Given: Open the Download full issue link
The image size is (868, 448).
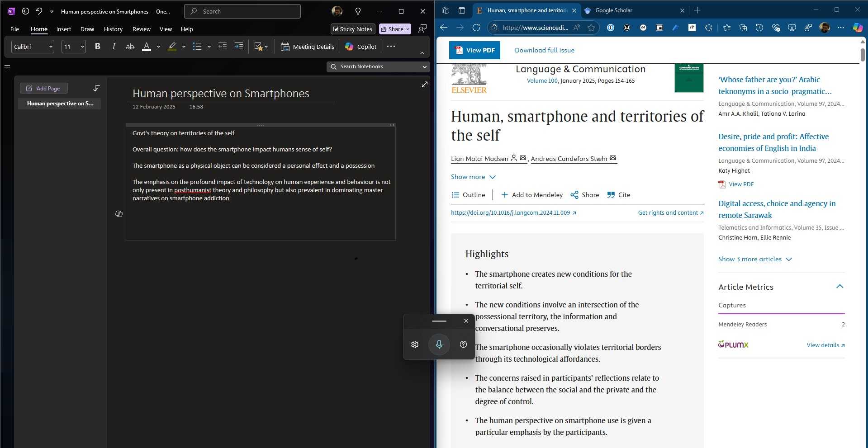Looking at the screenshot, I should pos(544,50).
